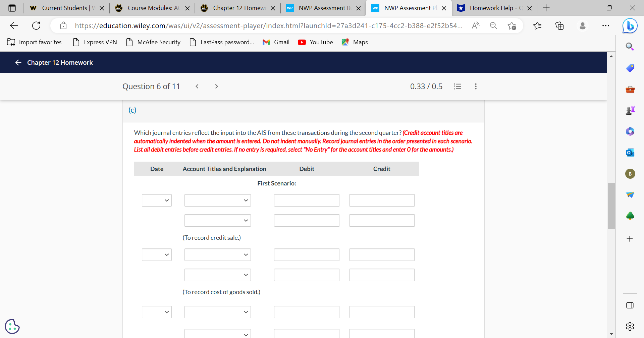Open the Import favorites bookmark

pyautogui.click(x=34, y=42)
